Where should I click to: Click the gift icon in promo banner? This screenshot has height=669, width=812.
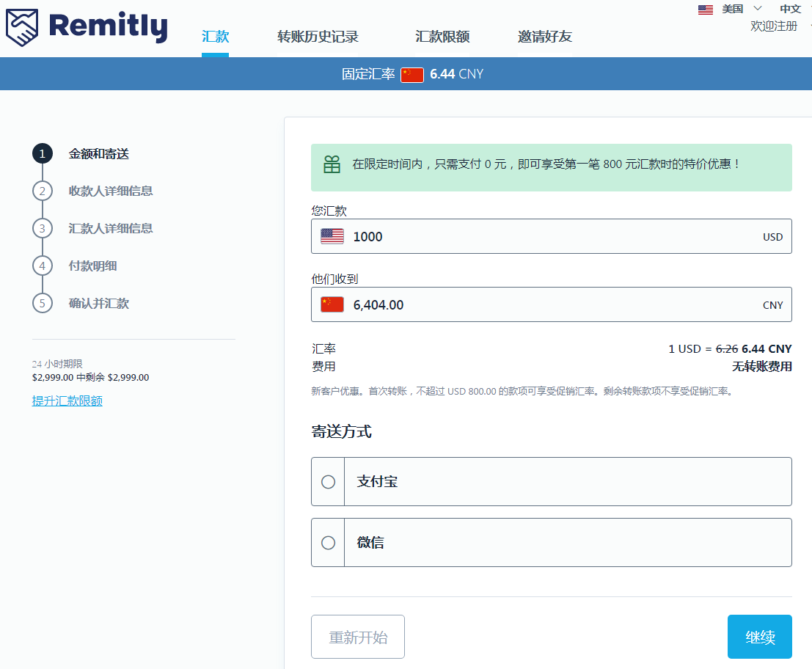[332, 164]
